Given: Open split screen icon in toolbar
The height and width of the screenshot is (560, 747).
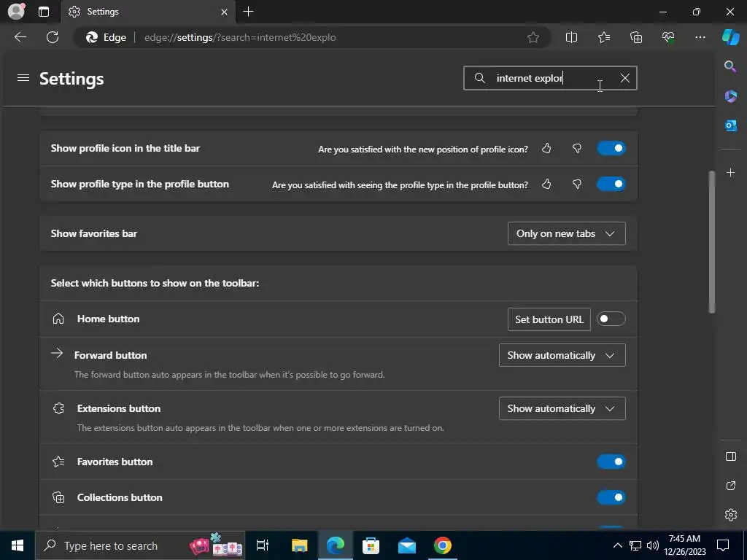Looking at the screenshot, I should pos(571,37).
